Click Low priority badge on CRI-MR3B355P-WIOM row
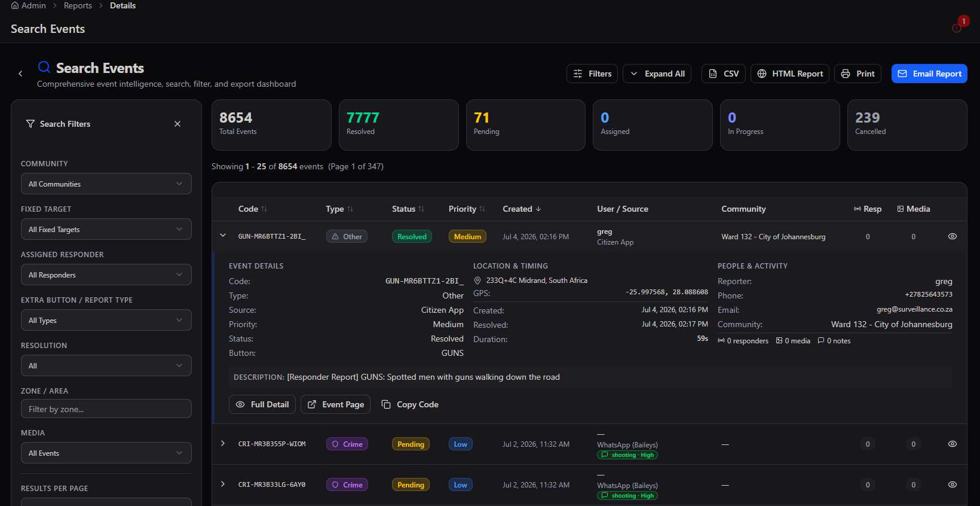 tap(461, 444)
